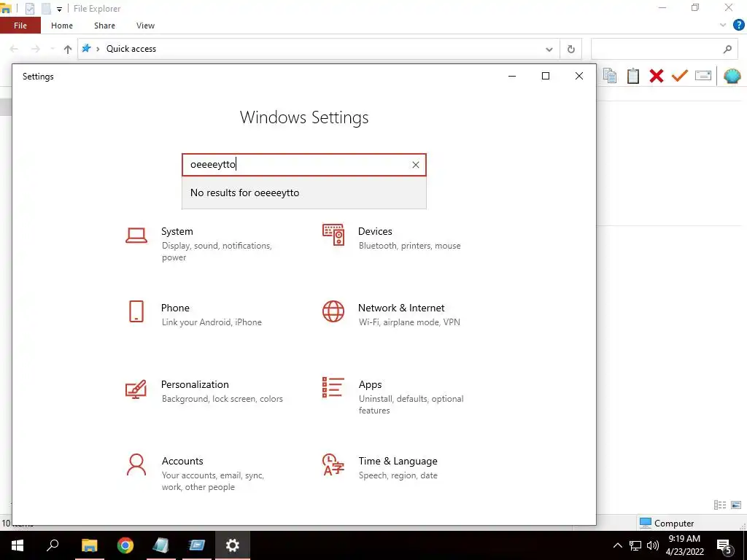Image resolution: width=747 pixels, height=560 pixels.
Task: Switch to File Explorer from the taskbar
Action: 89,545
